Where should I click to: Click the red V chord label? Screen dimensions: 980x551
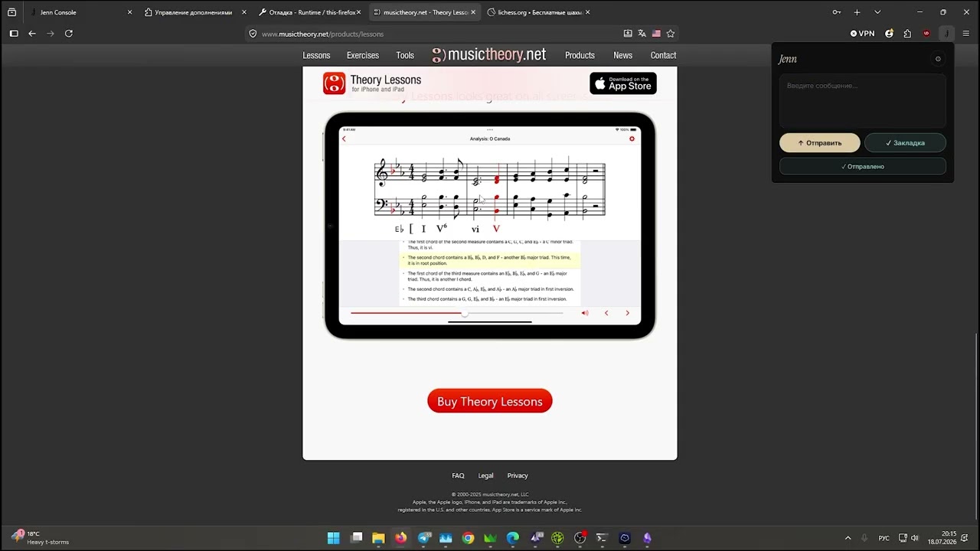pos(496,229)
